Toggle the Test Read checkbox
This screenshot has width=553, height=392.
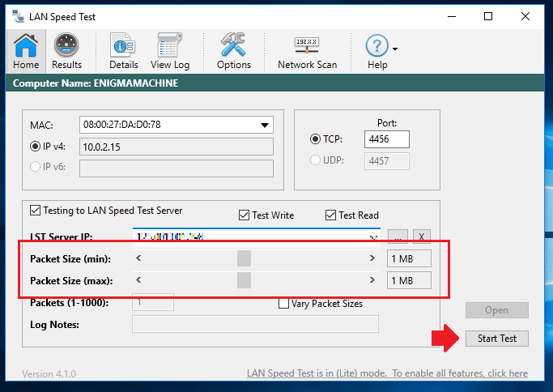click(x=330, y=215)
